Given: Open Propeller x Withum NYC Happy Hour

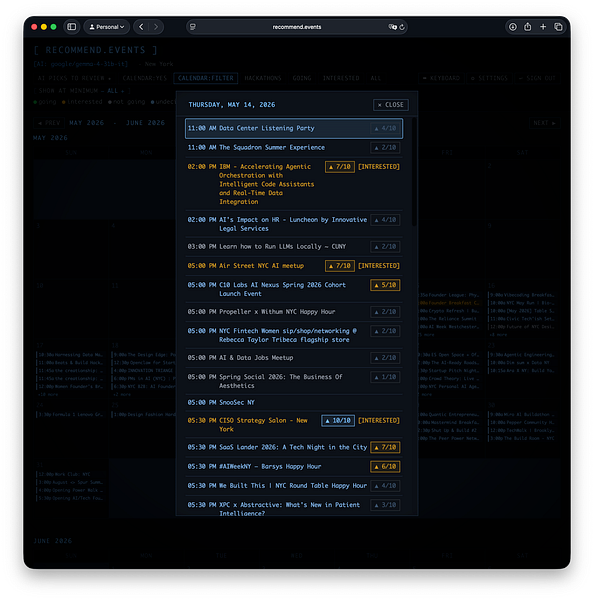Looking at the screenshot, I should coord(294,312).
